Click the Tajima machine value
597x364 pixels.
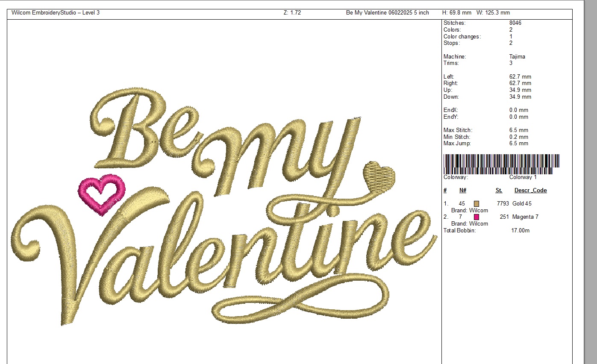(x=517, y=56)
